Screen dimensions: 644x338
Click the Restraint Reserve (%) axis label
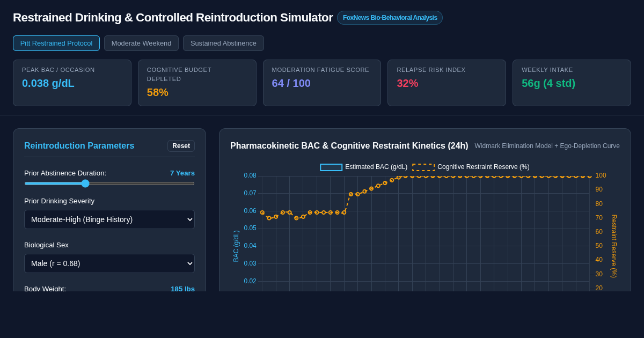[614, 246]
